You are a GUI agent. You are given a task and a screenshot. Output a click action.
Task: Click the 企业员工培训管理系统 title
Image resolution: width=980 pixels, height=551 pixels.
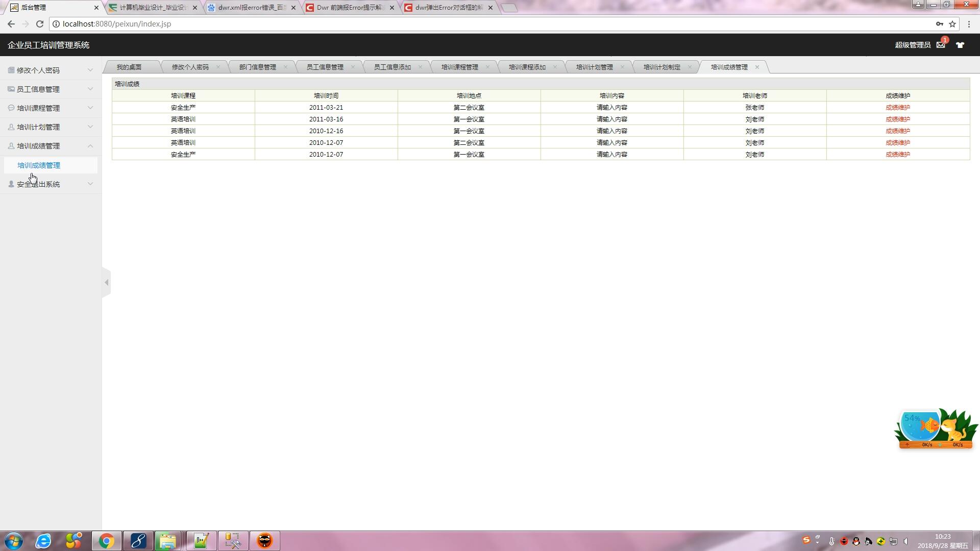pos(48,45)
